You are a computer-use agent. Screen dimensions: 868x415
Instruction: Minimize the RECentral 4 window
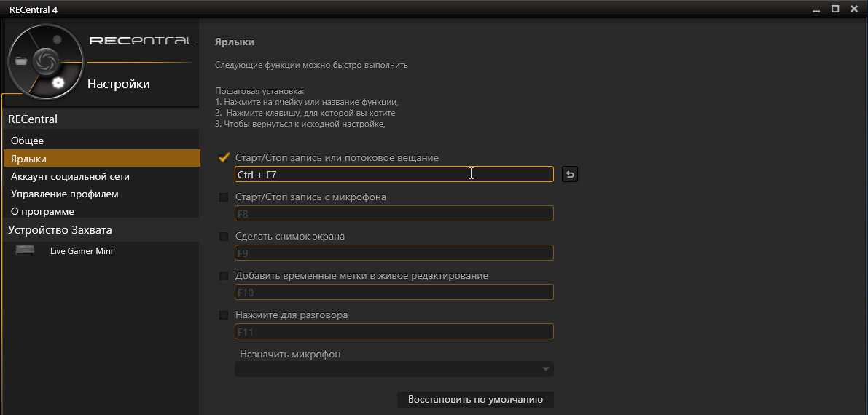(816, 9)
